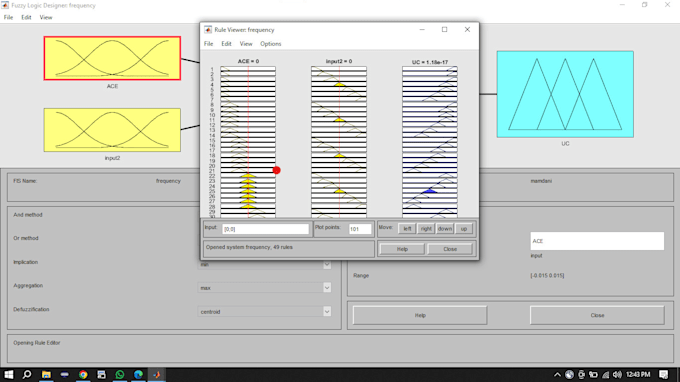This screenshot has height=382, width=680.
Task: Expand the Aggregation max dropdown
Action: [x=327, y=288]
